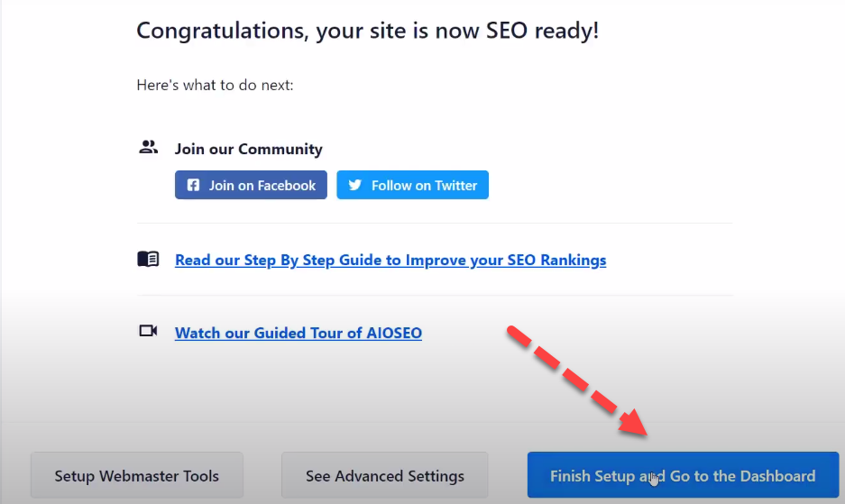The image size is (845, 504).
Task: Click the open book guide icon
Action: click(x=148, y=260)
